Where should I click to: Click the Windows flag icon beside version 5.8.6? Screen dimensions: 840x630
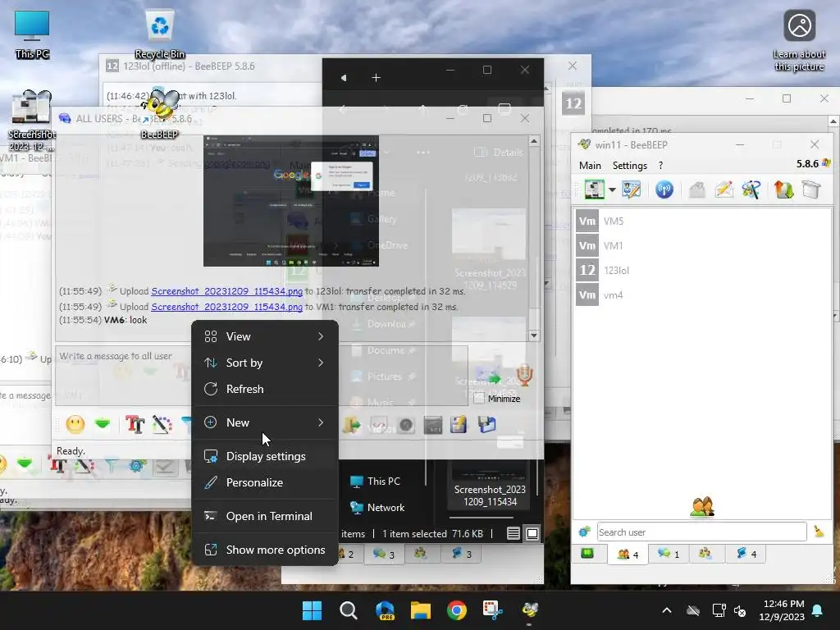click(x=827, y=163)
